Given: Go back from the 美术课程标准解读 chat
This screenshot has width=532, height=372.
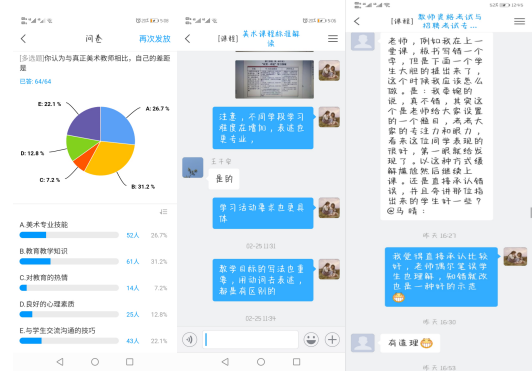Looking at the screenshot, I should point(188,39).
